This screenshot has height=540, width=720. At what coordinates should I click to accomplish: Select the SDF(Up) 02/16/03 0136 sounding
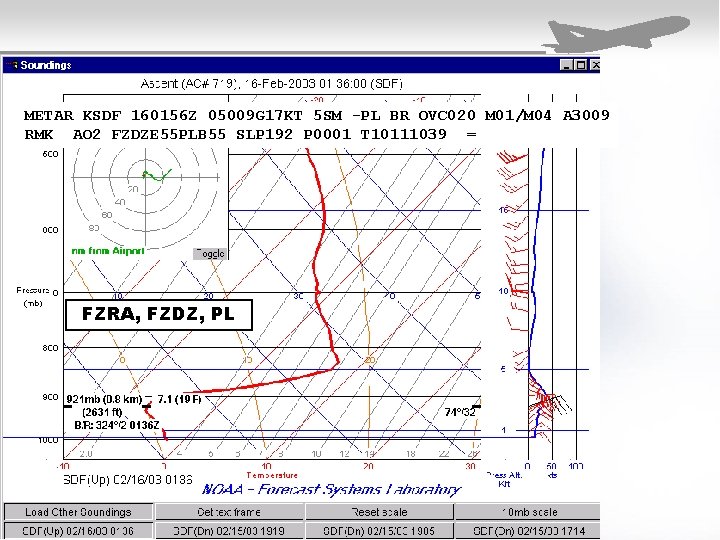click(x=78, y=531)
